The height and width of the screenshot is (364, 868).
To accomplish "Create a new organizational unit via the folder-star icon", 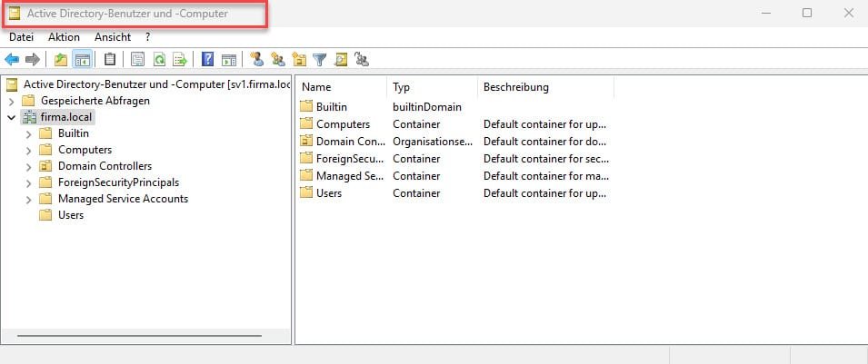I will [x=299, y=59].
